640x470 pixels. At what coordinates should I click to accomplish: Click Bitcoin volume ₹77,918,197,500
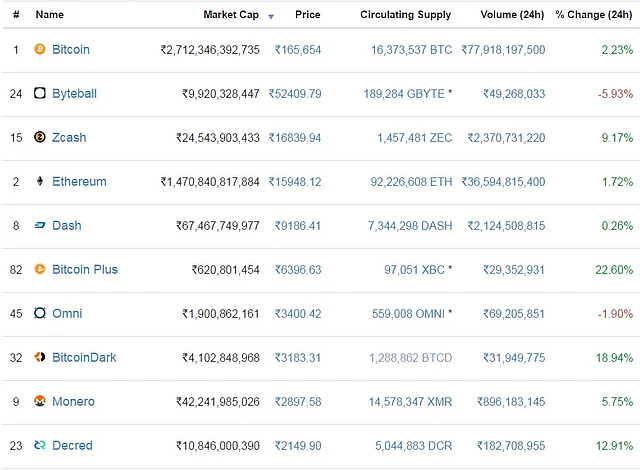[x=503, y=50]
